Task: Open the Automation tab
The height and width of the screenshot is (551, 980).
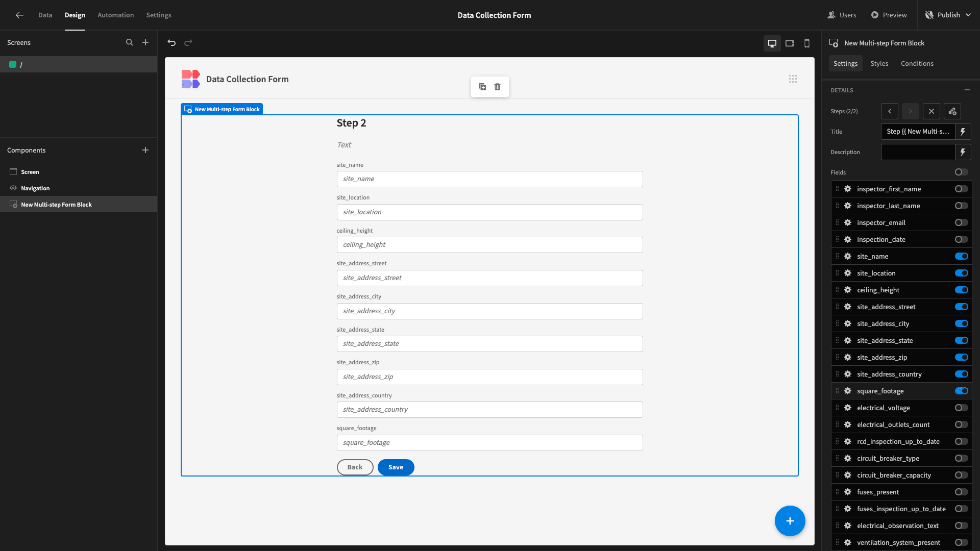Action: 116,15
